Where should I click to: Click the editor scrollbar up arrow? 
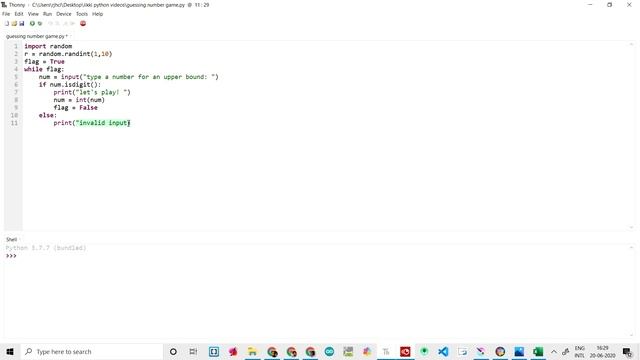pos(631,44)
